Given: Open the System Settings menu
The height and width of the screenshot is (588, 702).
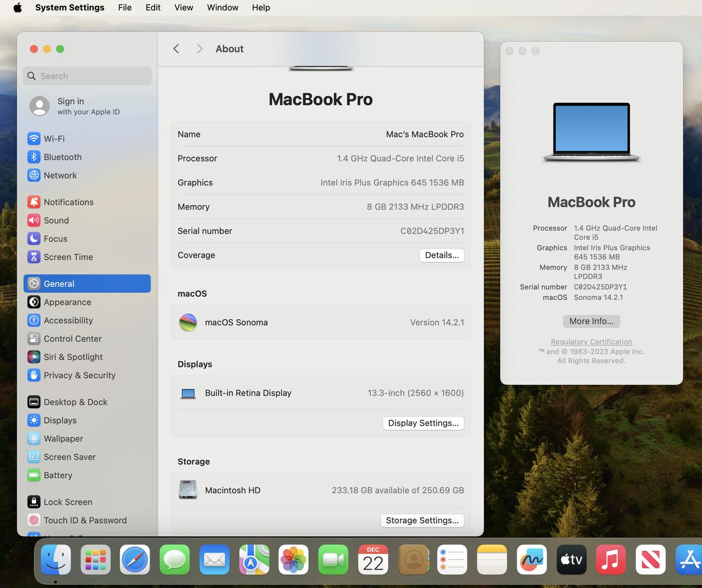Looking at the screenshot, I should [x=70, y=8].
